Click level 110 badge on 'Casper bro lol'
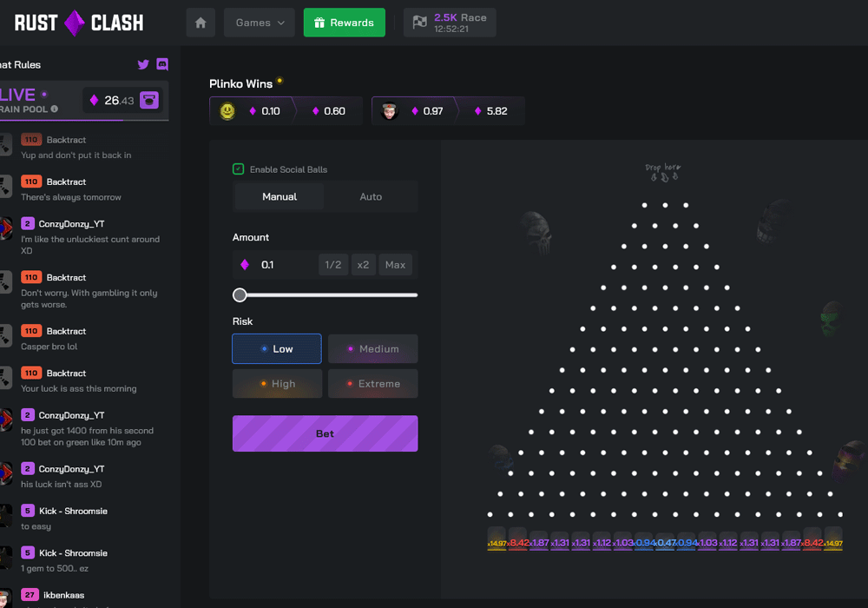Viewport: 868px width, 608px height. 31,331
